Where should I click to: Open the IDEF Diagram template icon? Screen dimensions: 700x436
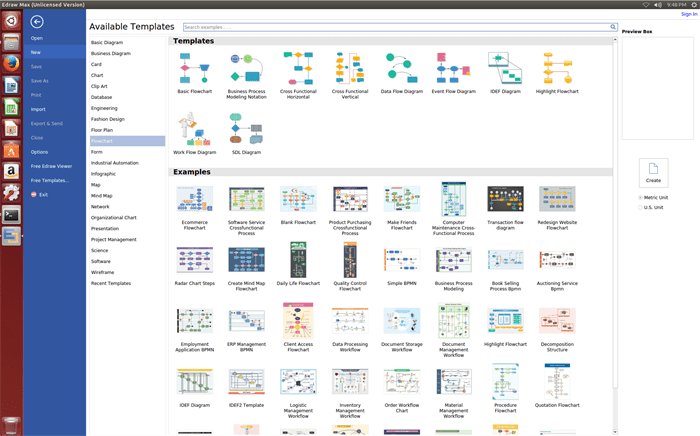[x=505, y=68]
